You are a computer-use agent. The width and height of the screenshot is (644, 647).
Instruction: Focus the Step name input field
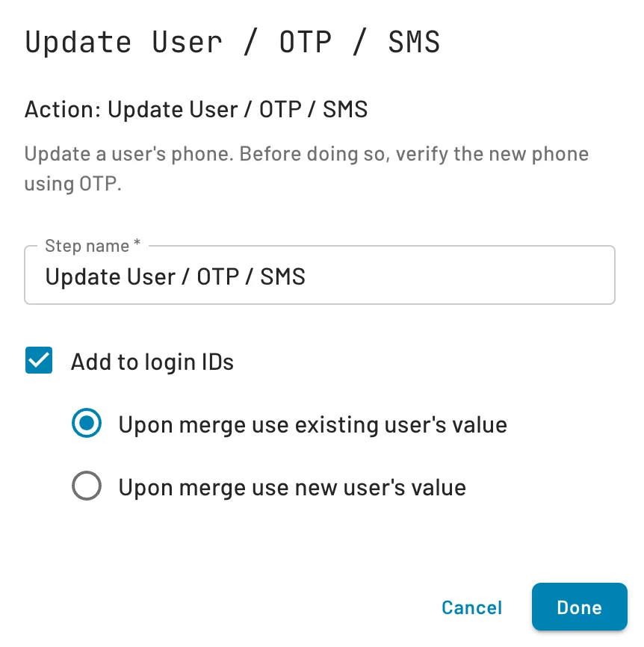pos(448,276)
